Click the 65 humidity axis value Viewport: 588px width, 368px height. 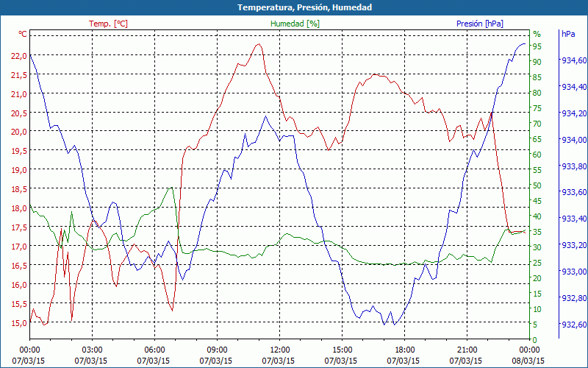[537, 139]
